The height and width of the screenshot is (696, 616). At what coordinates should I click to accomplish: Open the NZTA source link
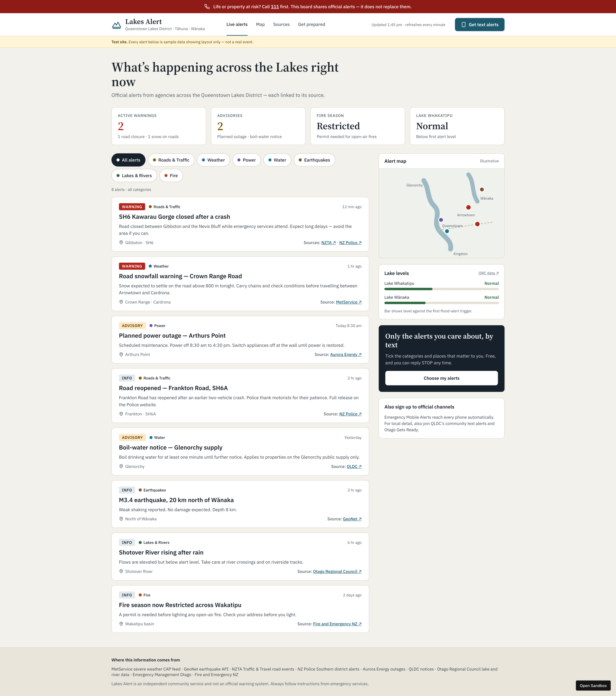[x=329, y=243]
